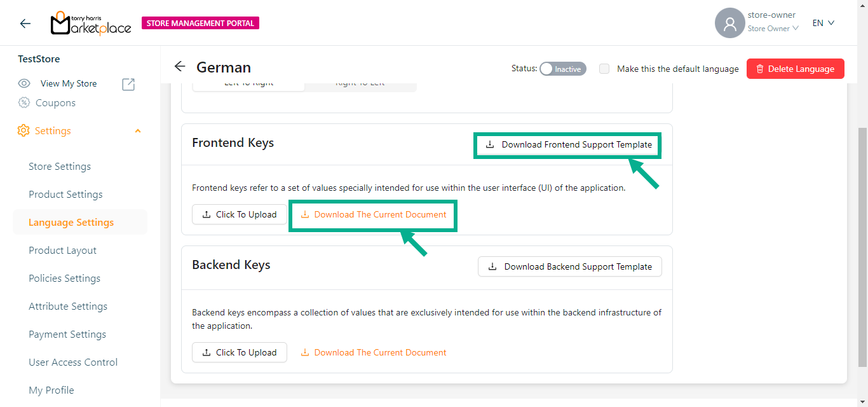Check Make this the default language
868x407 pixels.
click(604, 69)
